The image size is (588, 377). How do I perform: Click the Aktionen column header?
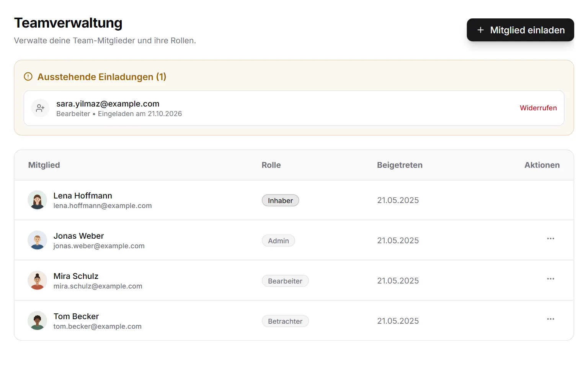click(x=542, y=165)
